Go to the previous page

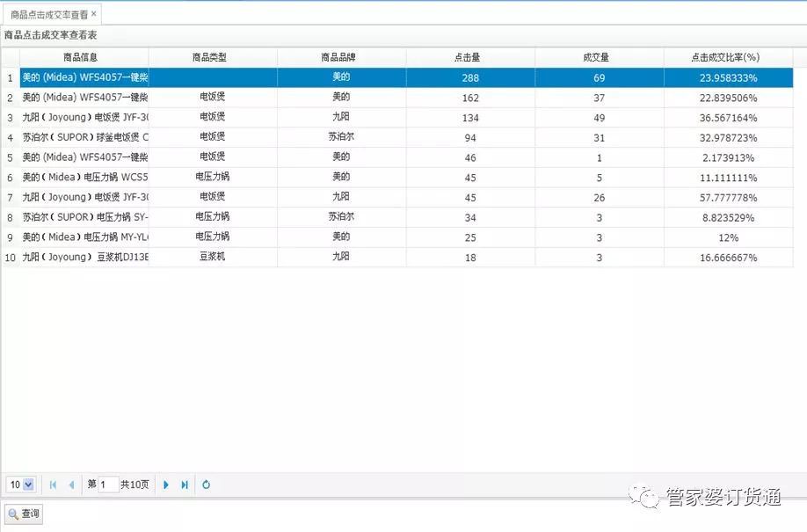click(x=71, y=485)
